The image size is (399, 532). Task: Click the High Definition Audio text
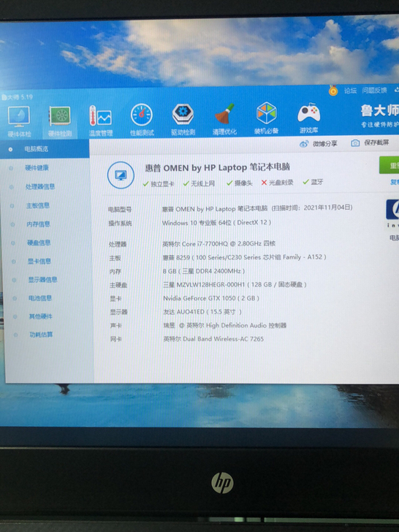click(225, 325)
